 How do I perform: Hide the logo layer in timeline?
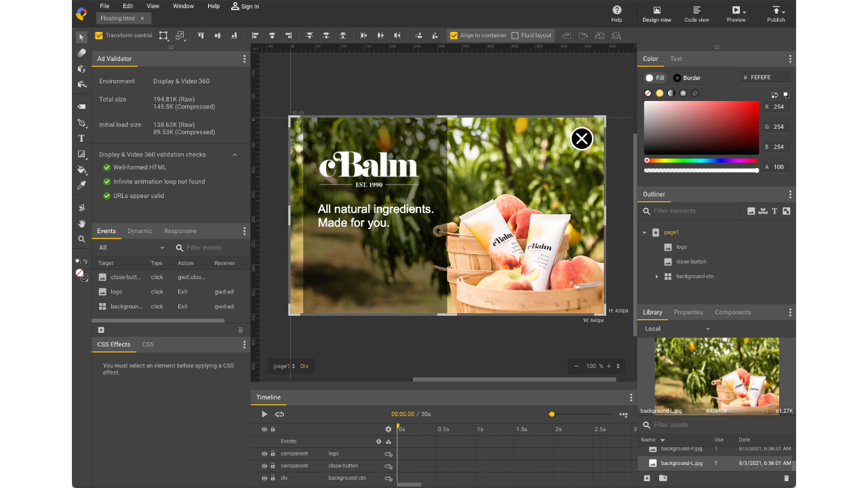[264, 453]
